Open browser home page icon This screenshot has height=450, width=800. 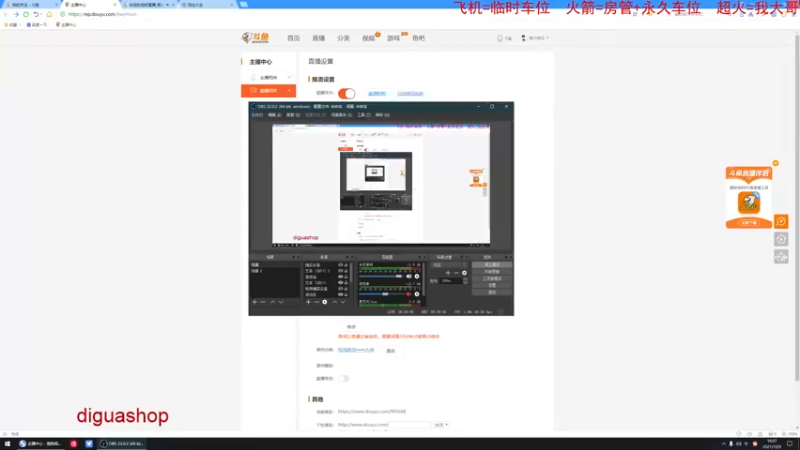click(x=49, y=14)
